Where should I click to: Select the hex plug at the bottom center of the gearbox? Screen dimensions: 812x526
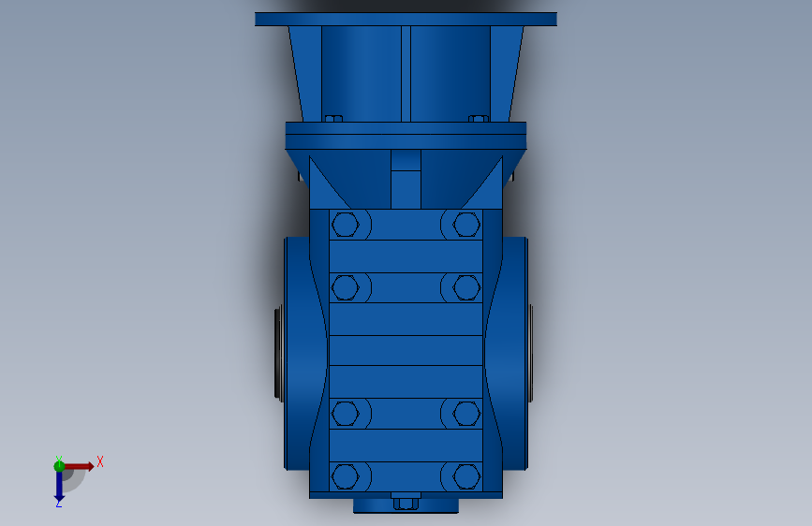(406, 504)
